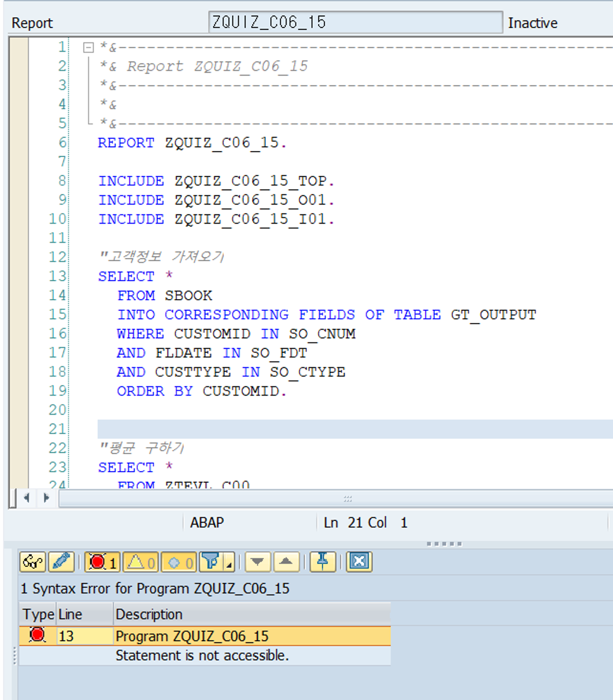The height and width of the screenshot is (700, 613).
Task: Click line number 12 in the gutter
Action: coord(57,257)
